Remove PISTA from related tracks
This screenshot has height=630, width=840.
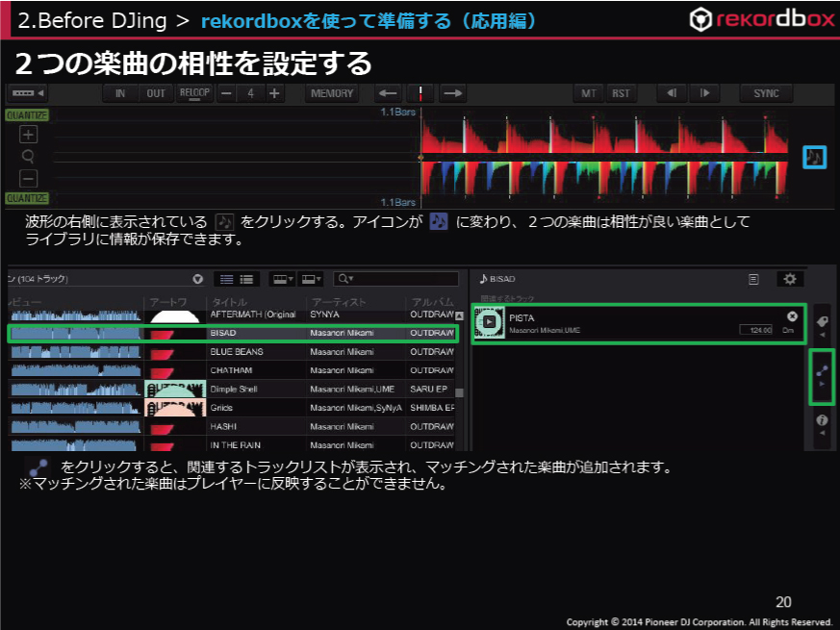[x=792, y=316]
